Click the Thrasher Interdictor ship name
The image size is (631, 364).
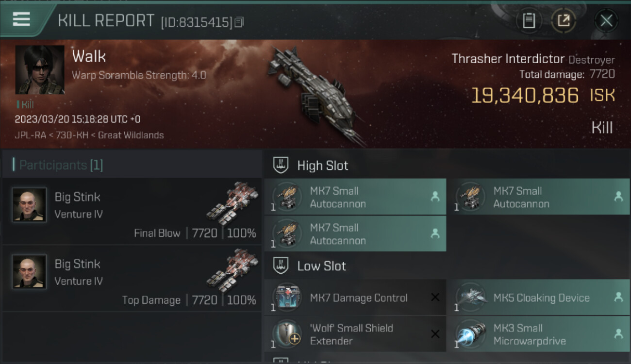click(x=508, y=59)
